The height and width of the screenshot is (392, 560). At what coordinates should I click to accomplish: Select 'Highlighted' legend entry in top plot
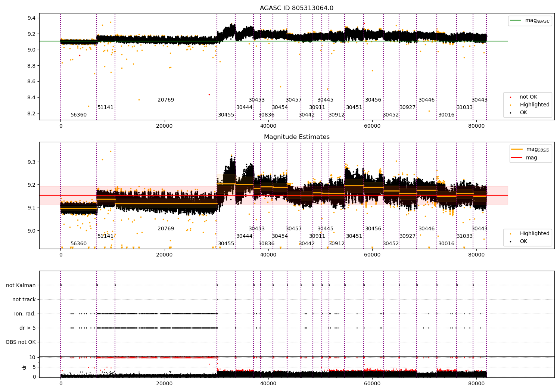pyautogui.click(x=534, y=105)
